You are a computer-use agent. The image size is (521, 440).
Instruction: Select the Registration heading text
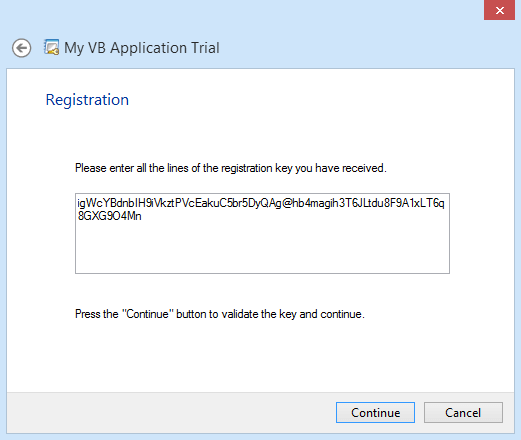pyautogui.click(x=87, y=100)
